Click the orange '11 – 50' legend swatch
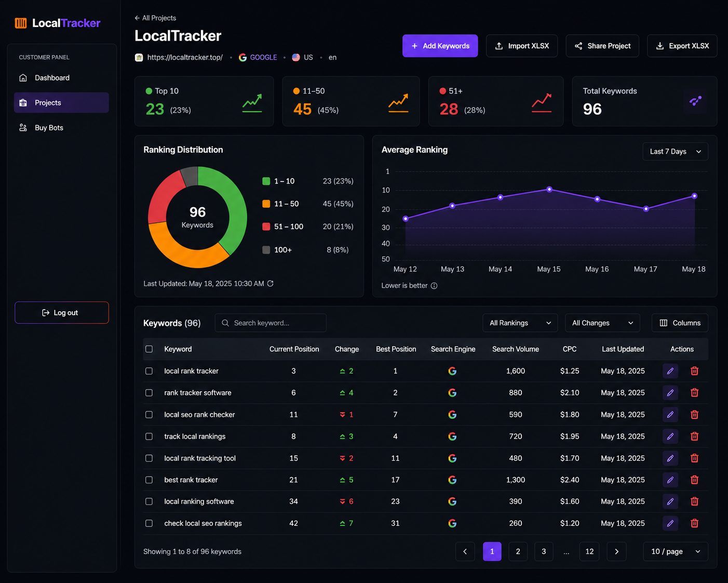Image resolution: width=728 pixels, height=583 pixels. tap(266, 204)
